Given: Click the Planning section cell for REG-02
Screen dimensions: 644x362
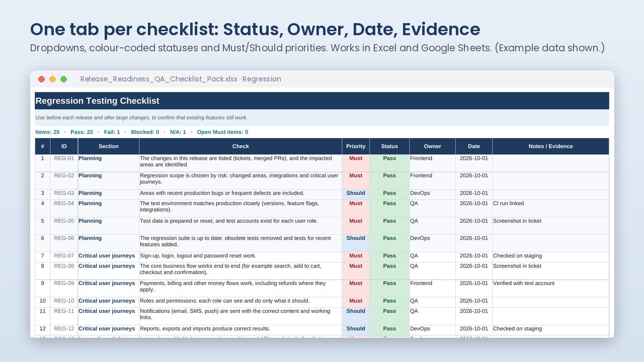Looking at the screenshot, I should tap(109, 180).
